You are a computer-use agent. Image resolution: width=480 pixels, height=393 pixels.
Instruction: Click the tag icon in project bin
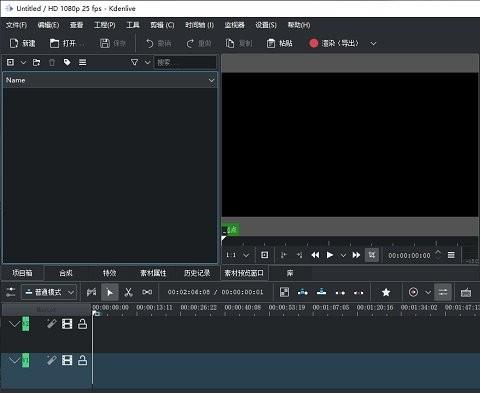click(67, 62)
